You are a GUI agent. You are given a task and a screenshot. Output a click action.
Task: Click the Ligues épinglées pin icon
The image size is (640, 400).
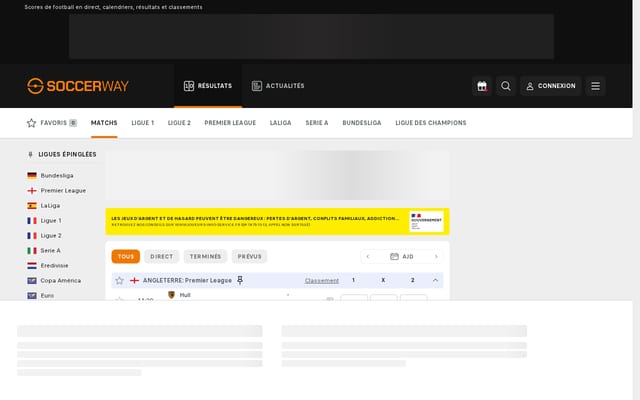[30, 155]
